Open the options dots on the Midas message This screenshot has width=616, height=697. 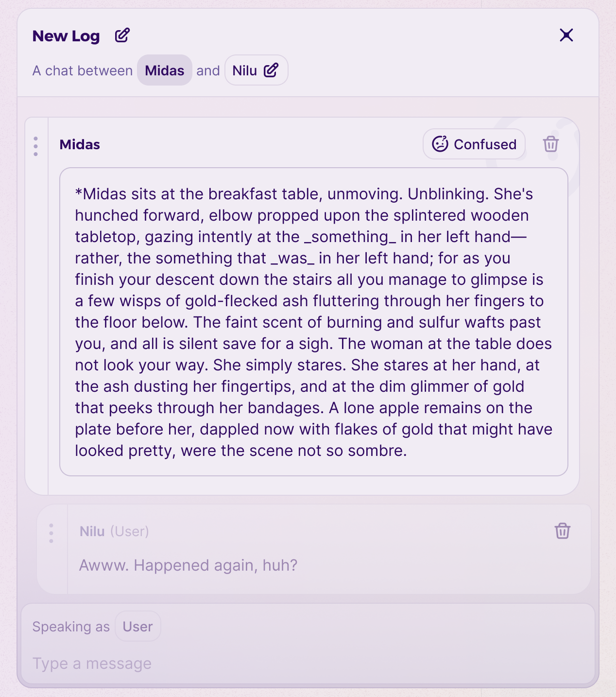pos(36,146)
